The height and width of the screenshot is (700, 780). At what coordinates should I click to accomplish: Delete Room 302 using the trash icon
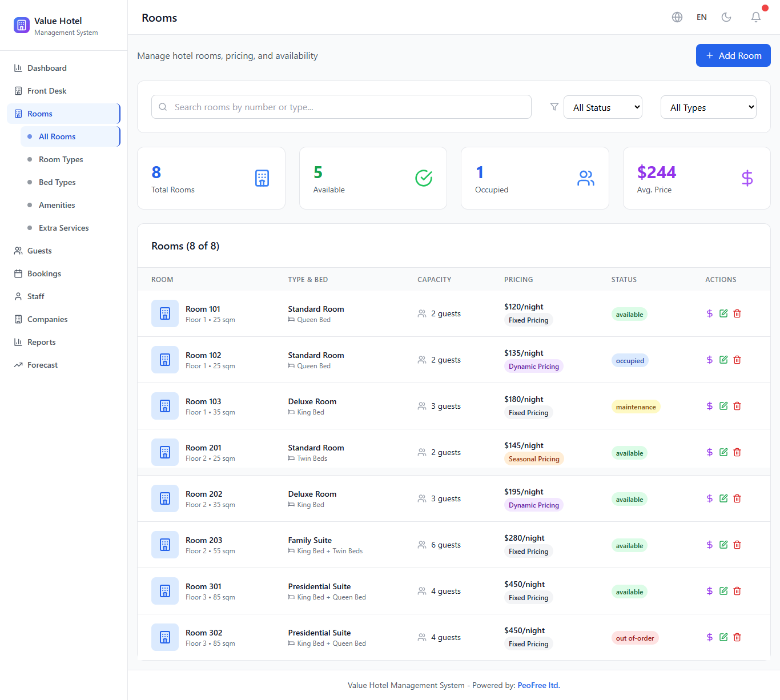[737, 637]
